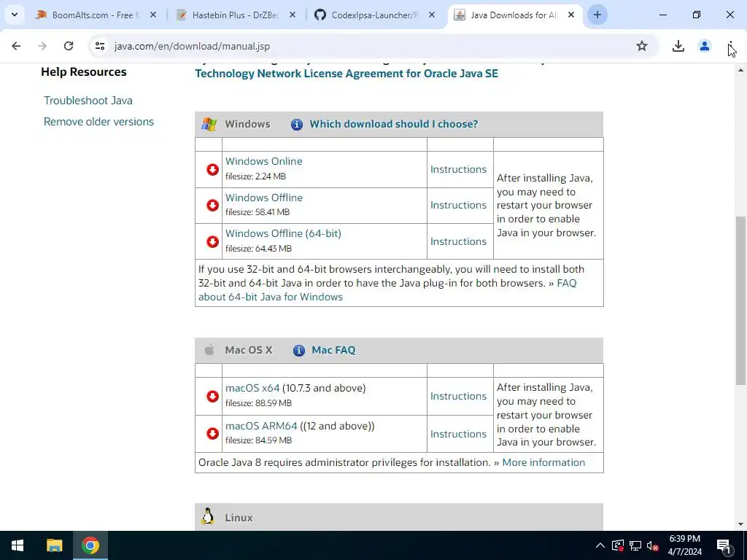Close the Hastebin Plus tab

click(293, 15)
